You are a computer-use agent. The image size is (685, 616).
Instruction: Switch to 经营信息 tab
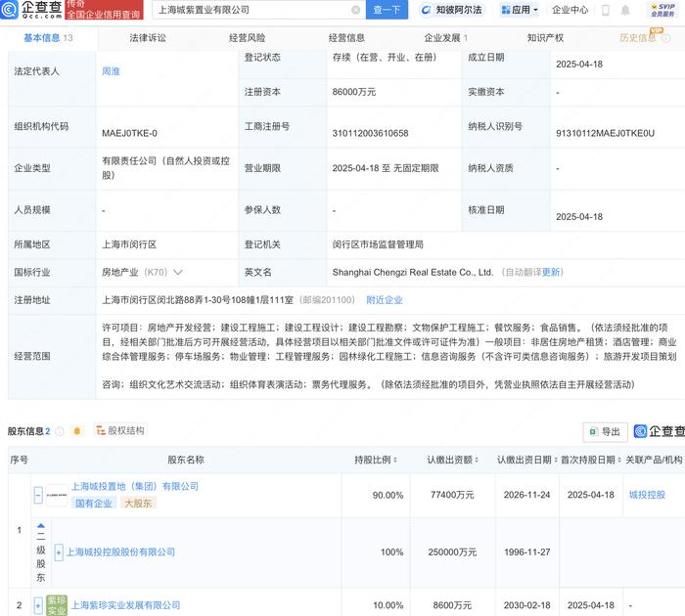tap(346, 38)
